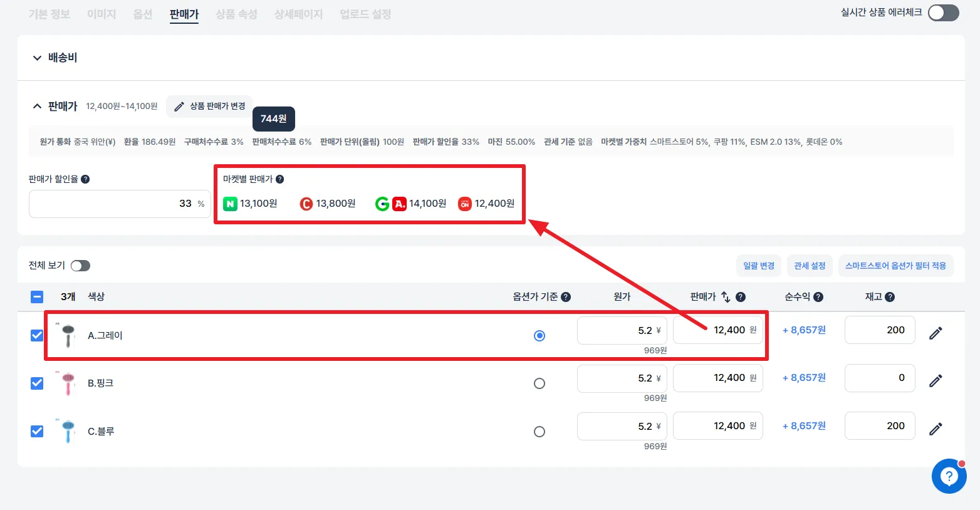Screen dimensions: 980x510
Task: Click the pencil edit icon for A.그레이 row
Action: (x=936, y=333)
